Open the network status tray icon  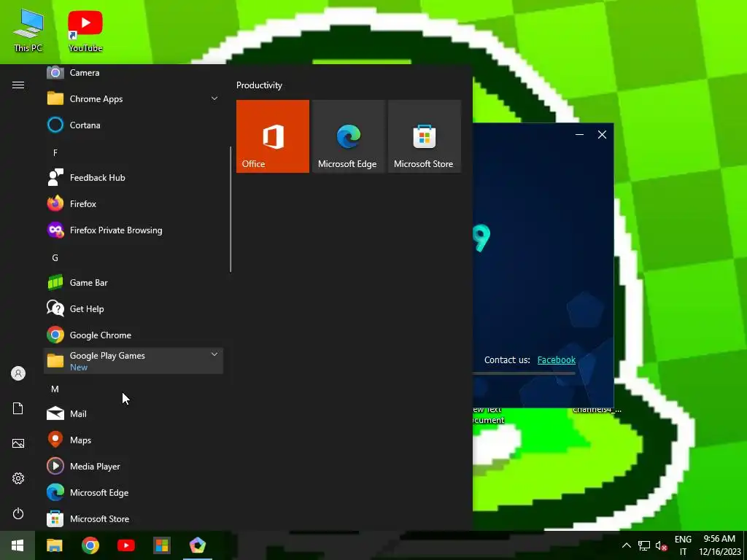pos(644,545)
